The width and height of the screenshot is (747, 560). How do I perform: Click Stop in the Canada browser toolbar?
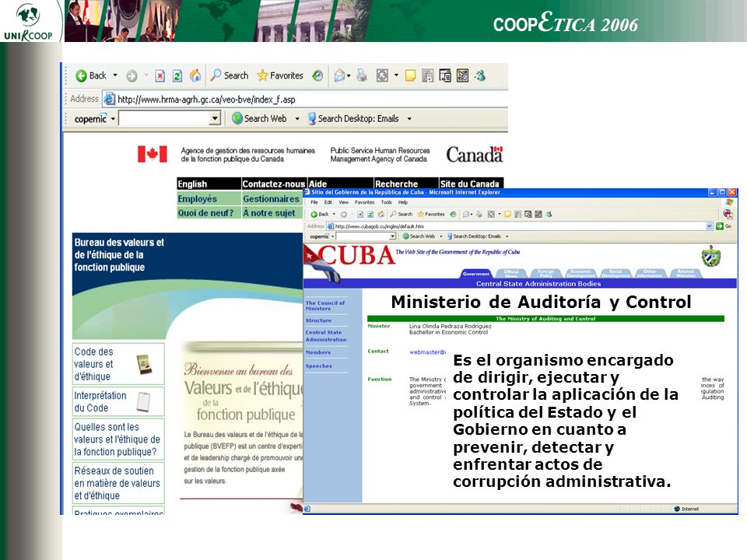[x=160, y=75]
